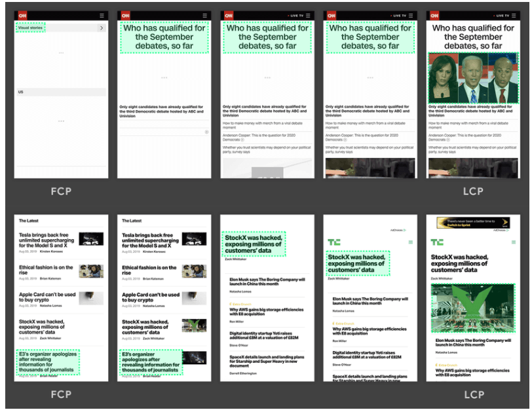Click CNN logo in the first top frame
Screen dimensions: 532x412
click(x=22, y=15)
